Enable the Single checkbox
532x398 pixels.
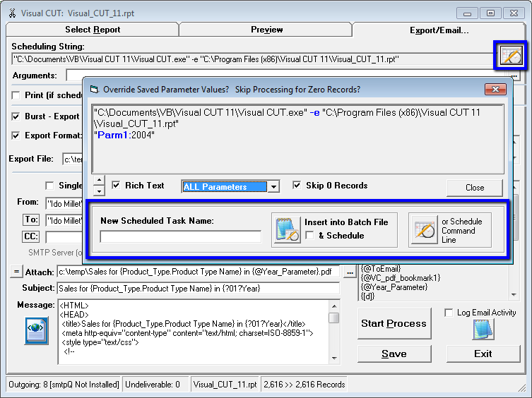coord(49,186)
